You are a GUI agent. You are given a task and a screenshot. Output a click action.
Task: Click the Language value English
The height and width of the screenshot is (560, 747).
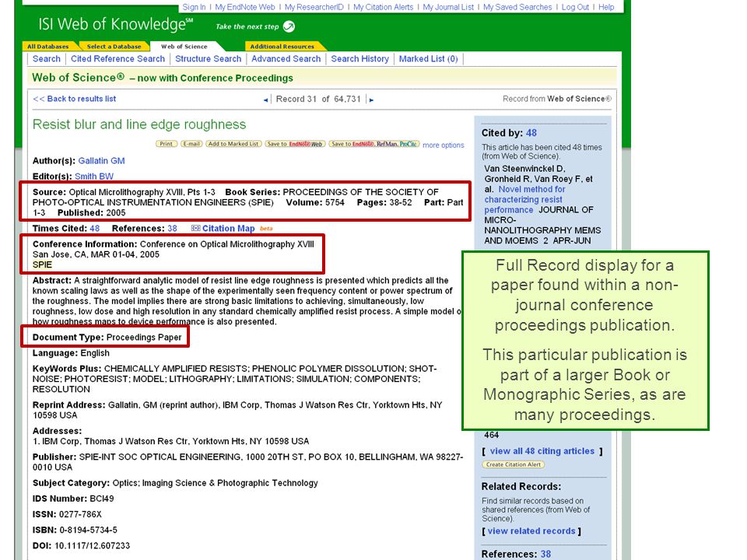click(x=95, y=353)
